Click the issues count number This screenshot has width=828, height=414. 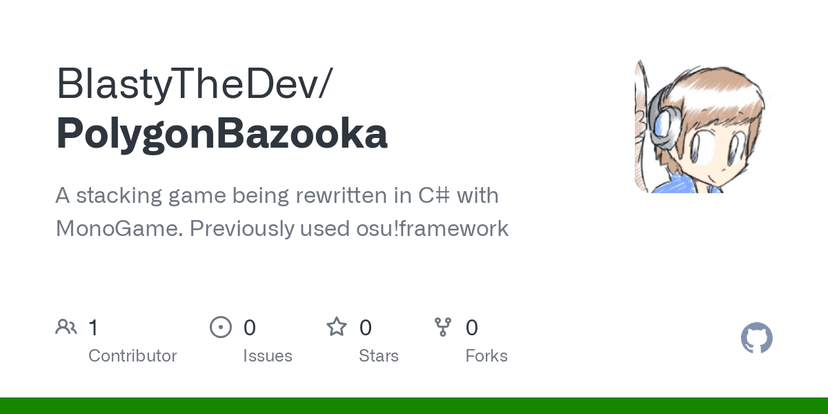250,327
